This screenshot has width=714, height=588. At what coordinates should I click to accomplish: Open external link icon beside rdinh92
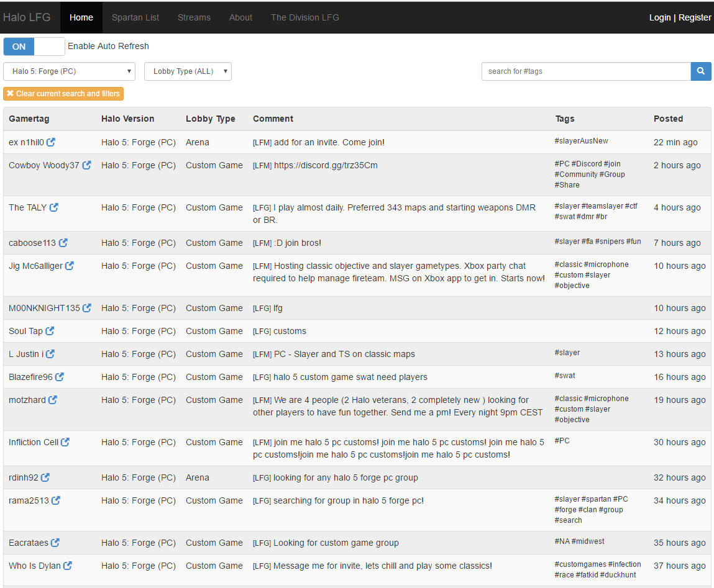click(x=45, y=477)
